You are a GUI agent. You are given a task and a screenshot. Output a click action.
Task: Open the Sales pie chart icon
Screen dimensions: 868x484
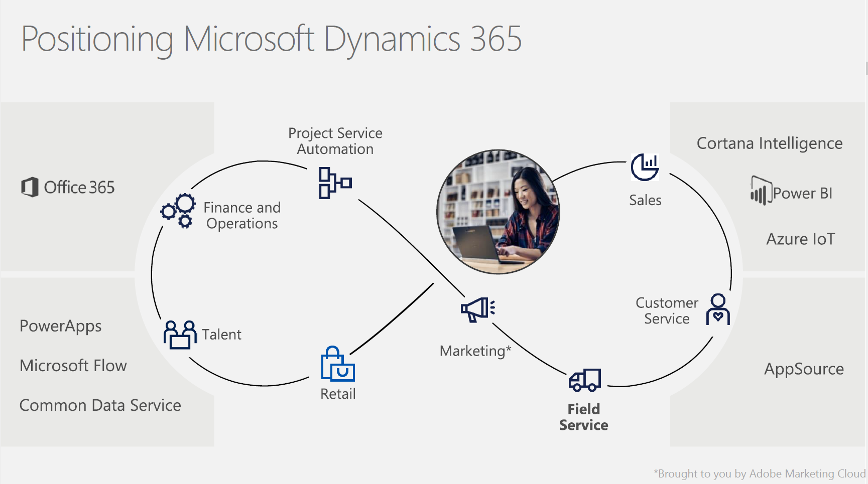pos(645,167)
